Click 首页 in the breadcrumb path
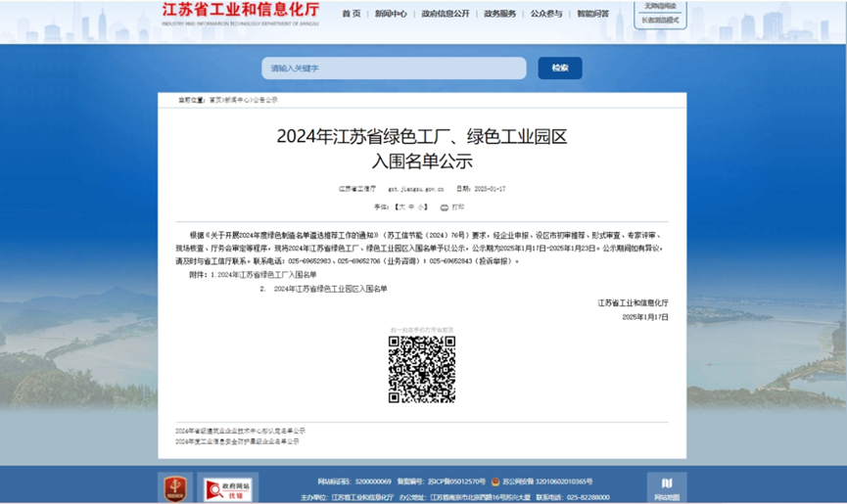 click(x=215, y=100)
